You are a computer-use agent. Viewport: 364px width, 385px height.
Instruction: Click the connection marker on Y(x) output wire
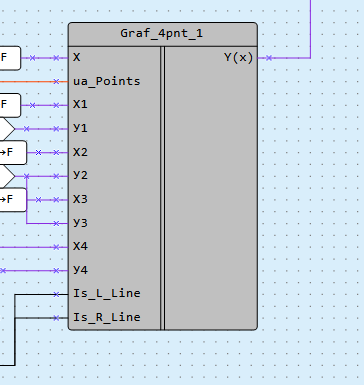coord(269,58)
